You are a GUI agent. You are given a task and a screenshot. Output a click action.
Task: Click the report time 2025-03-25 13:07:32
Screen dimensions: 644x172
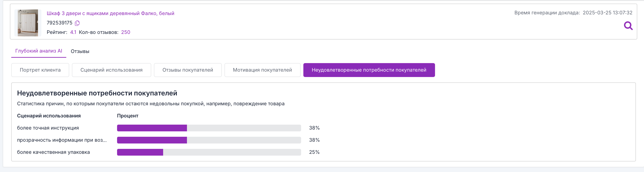(x=608, y=13)
